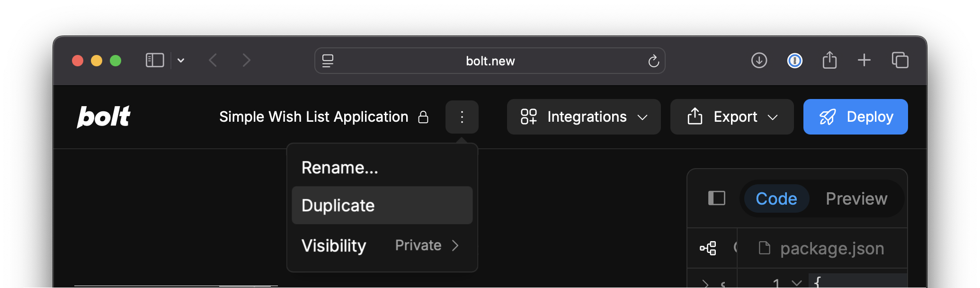Image resolution: width=980 pixels, height=288 pixels.
Task: Click the Safari share icon
Action: pyautogui.click(x=829, y=61)
